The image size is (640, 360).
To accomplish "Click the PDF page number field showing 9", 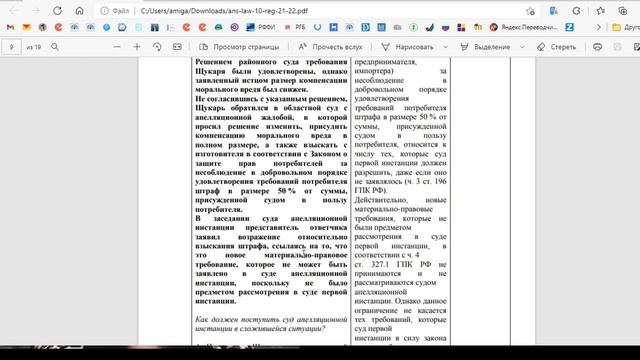I will click(11, 47).
